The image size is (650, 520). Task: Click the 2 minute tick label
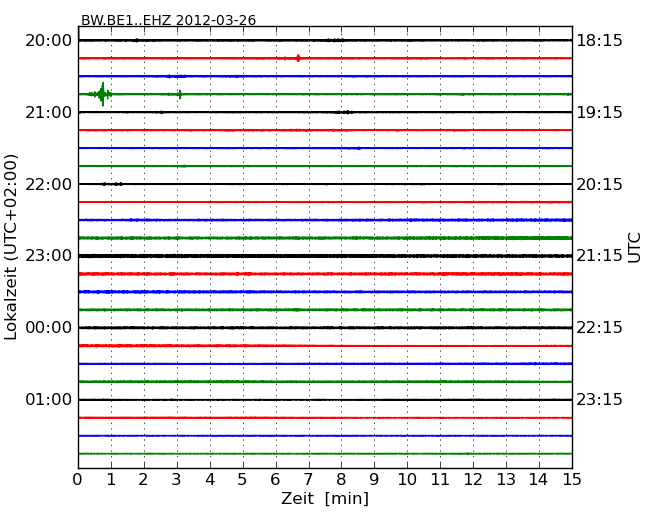point(143,479)
